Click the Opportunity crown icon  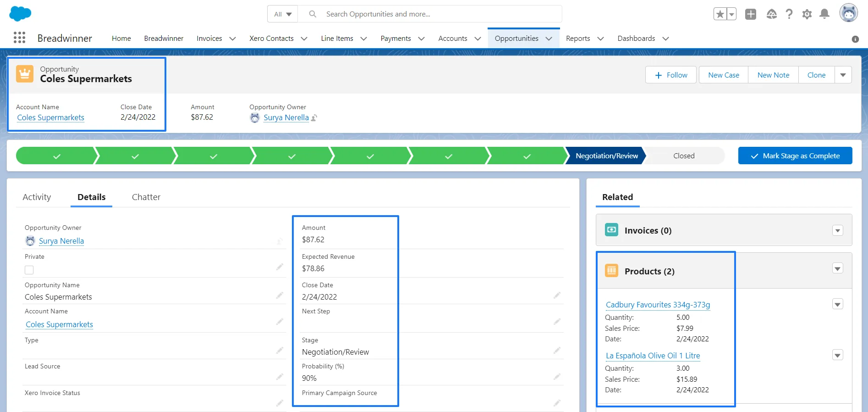point(25,74)
